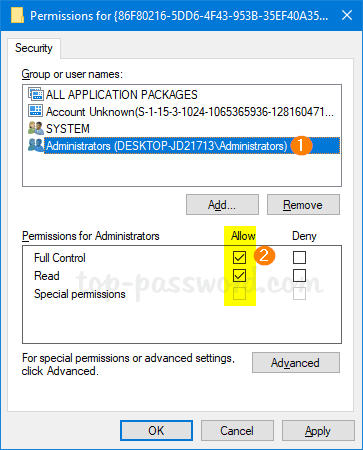Open the Security tab
This screenshot has width=363, height=450.
34,48
